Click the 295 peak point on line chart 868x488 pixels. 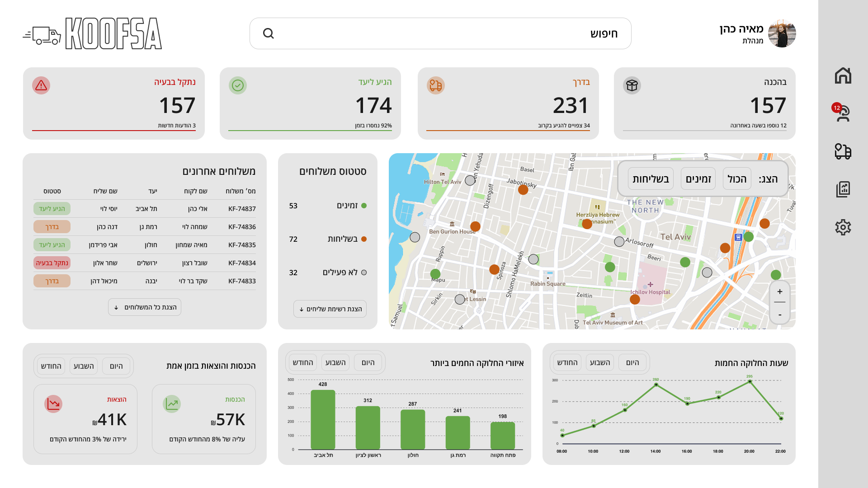click(x=750, y=382)
